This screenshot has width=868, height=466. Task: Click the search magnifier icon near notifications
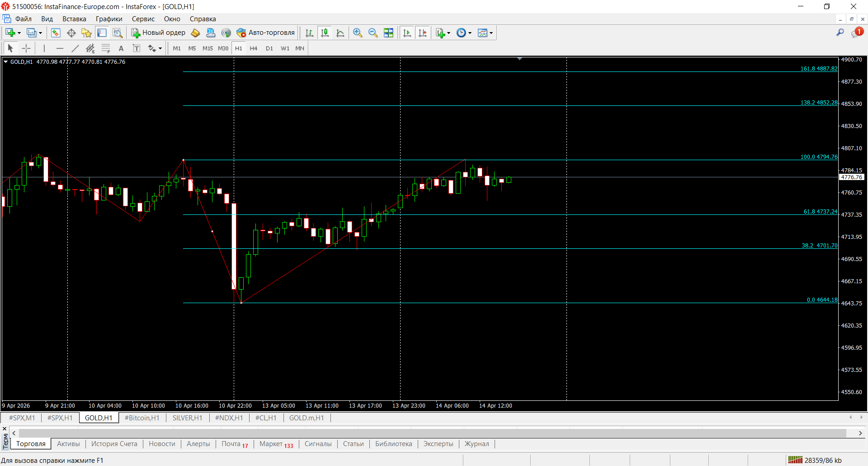(840, 33)
